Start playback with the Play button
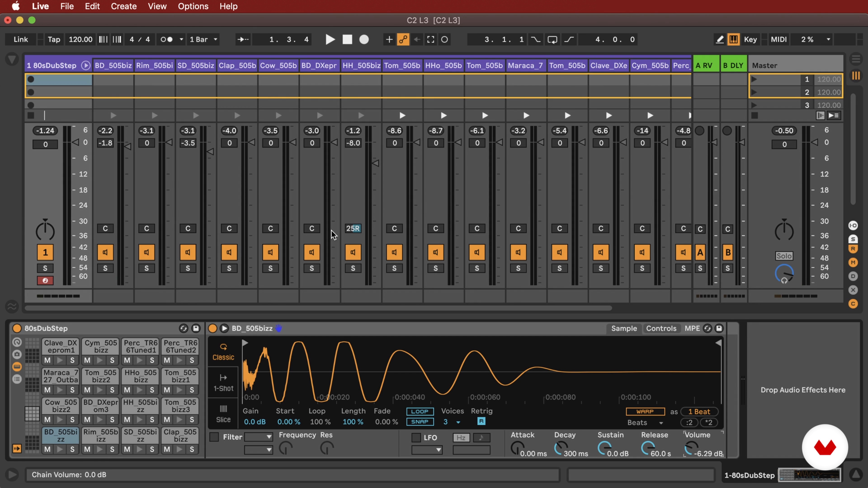The width and height of the screenshot is (868, 488). pyautogui.click(x=330, y=39)
